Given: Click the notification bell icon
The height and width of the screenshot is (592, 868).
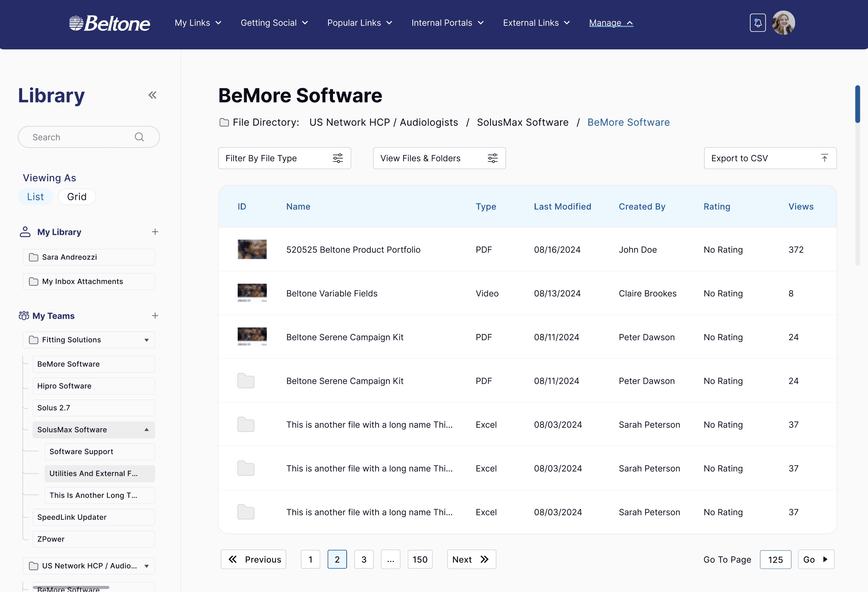Looking at the screenshot, I should click(x=757, y=23).
